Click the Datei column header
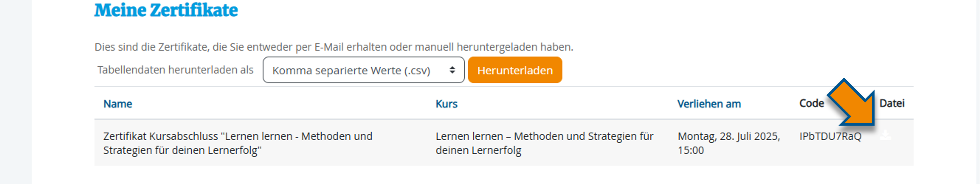This screenshot has width=980, height=184. click(x=892, y=103)
